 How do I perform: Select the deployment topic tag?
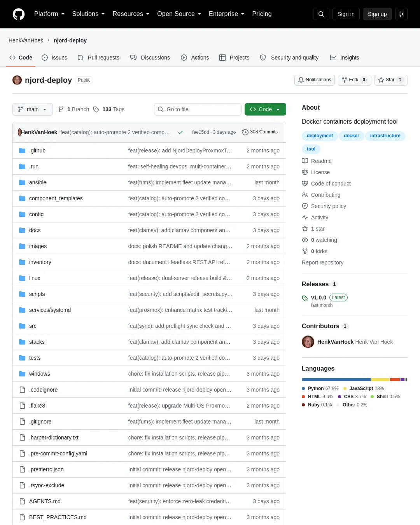(x=320, y=136)
